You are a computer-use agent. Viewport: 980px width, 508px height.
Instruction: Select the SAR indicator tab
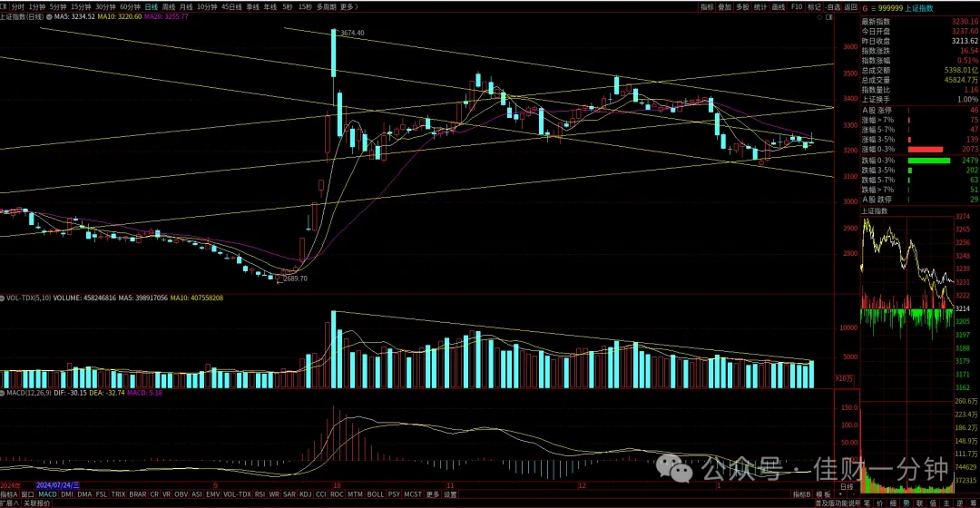click(x=289, y=494)
